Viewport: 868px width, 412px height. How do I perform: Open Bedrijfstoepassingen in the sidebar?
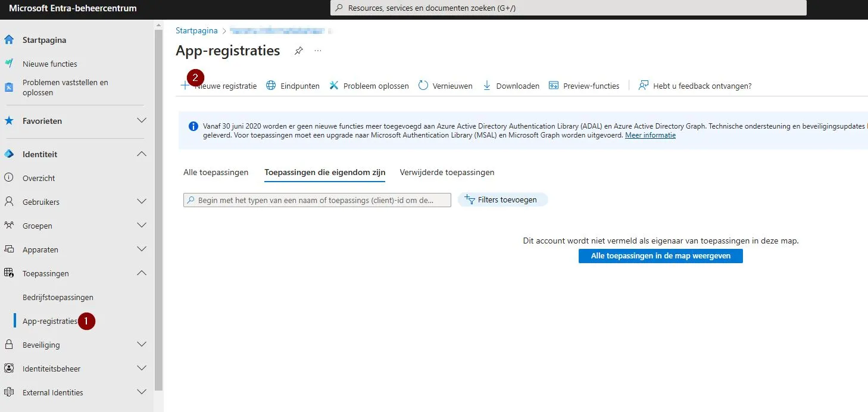58,297
